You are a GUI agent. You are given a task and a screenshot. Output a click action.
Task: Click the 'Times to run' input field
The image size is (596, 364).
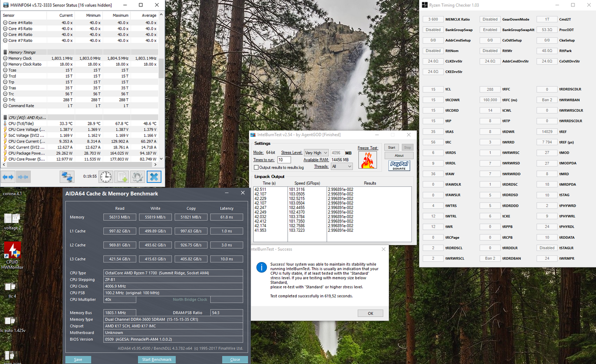(284, 160)
